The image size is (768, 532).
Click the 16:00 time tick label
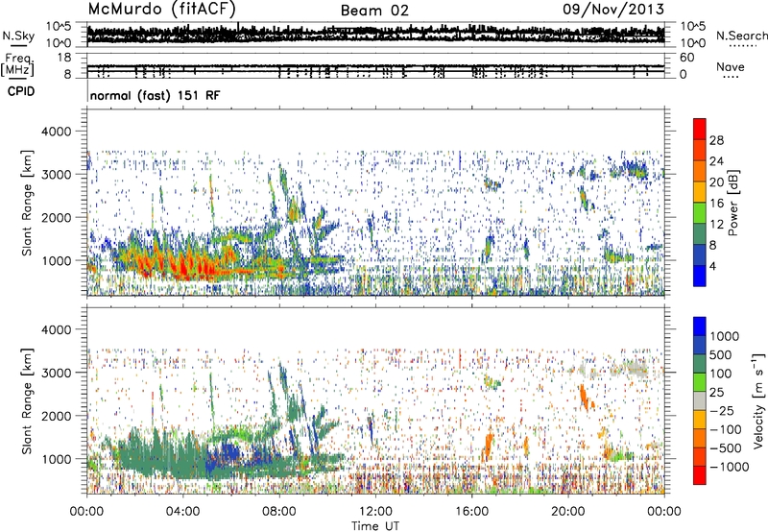(471, 512)
